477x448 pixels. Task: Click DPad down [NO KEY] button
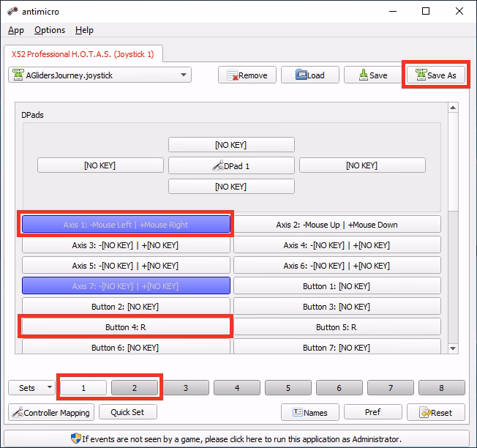pos(231,186)
